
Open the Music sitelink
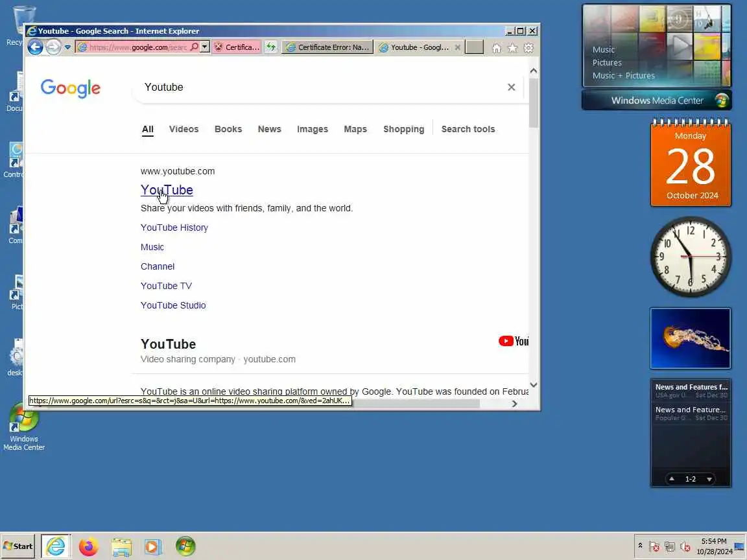152,247
